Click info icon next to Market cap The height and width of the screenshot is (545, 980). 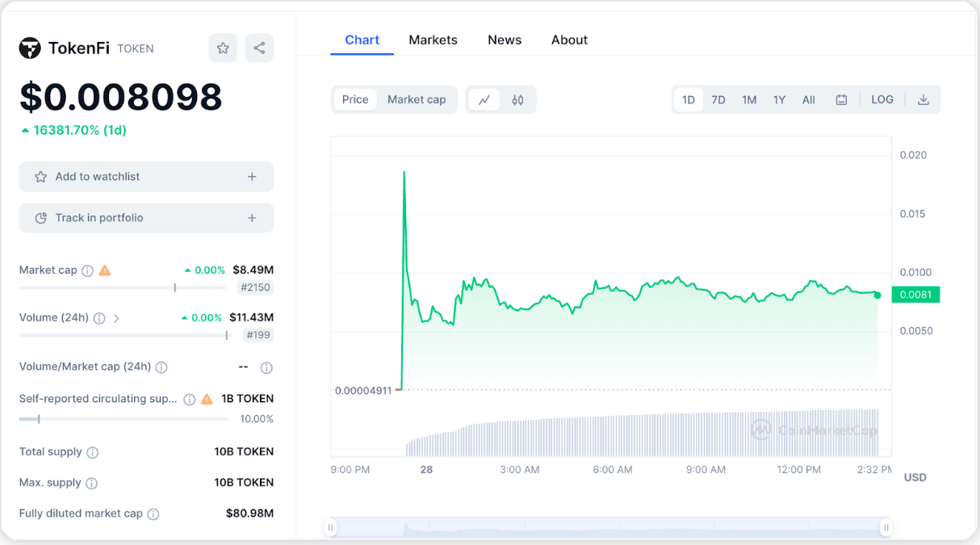88,270
